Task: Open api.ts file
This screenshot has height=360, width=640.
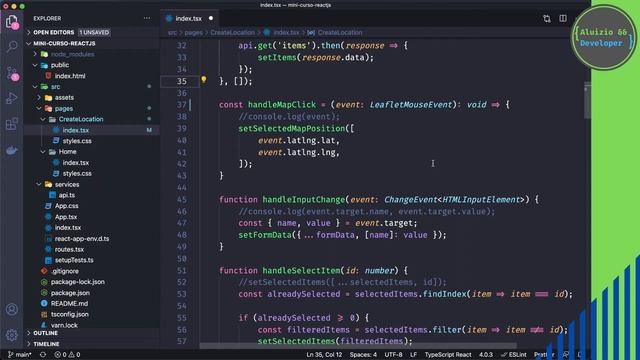Action: [66, 195]
